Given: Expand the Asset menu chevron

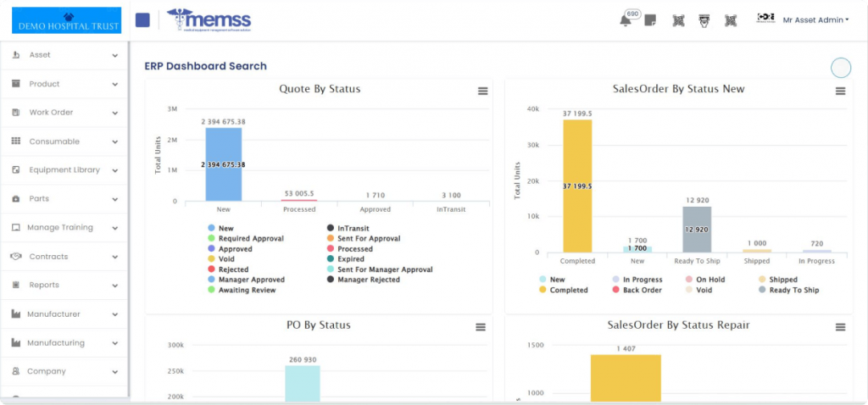Looking at the screenshot, I should tap(114, 55).
